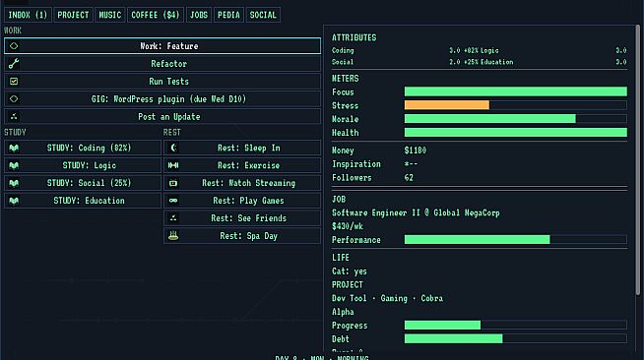Select the Work: Feature action
644x360 pixels.
[162, 46]
